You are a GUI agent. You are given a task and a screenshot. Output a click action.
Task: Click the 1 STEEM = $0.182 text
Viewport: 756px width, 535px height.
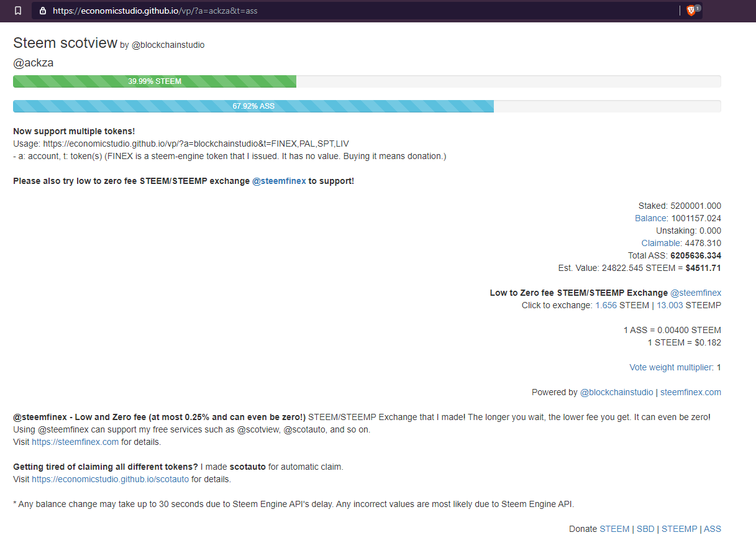(x=684, y=342)
